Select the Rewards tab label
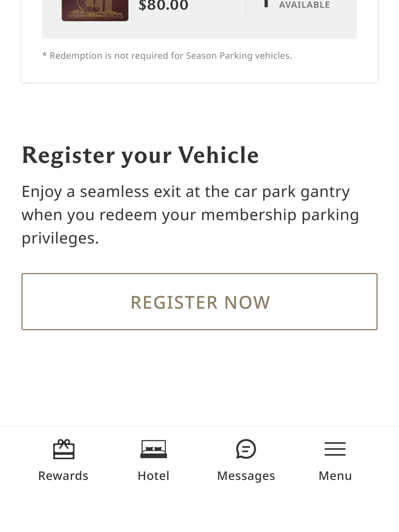 [x=63, y=476]
